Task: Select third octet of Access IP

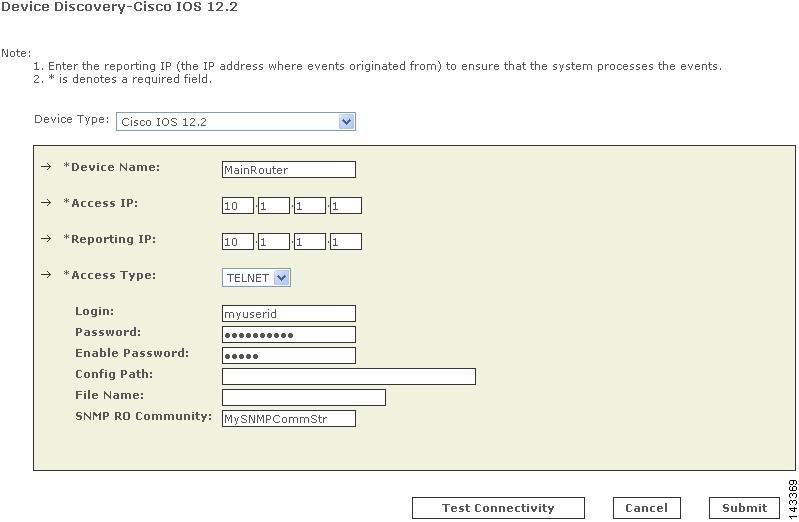Action: coord(310,206)
